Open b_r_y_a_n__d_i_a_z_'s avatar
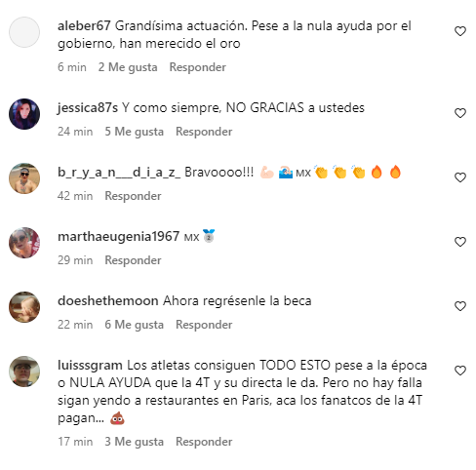476x470 pixels. tap(24, 178)
